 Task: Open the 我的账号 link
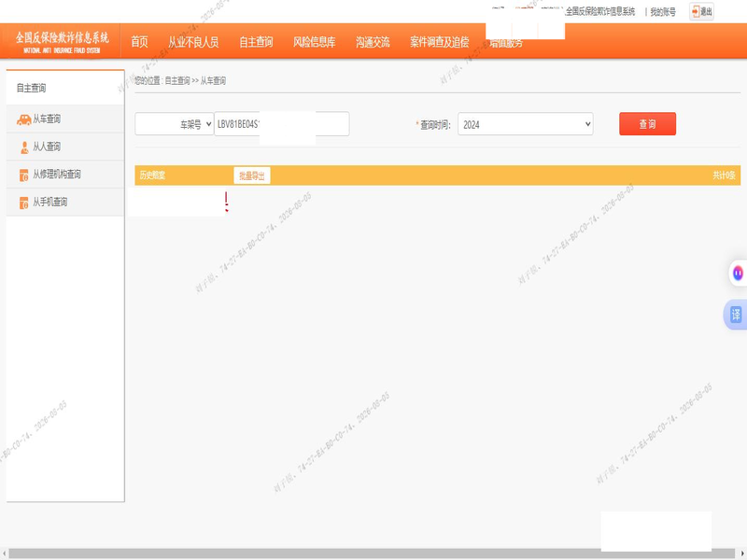(663, 12)
